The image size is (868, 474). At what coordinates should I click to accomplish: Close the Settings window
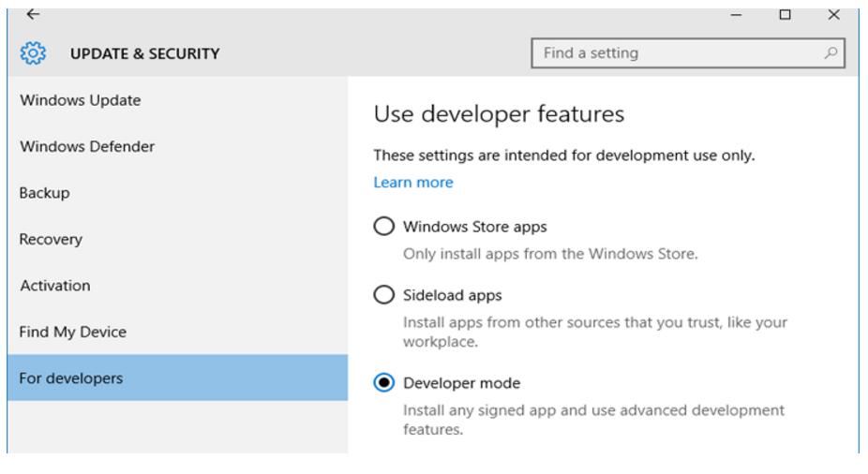pos(833,14)
